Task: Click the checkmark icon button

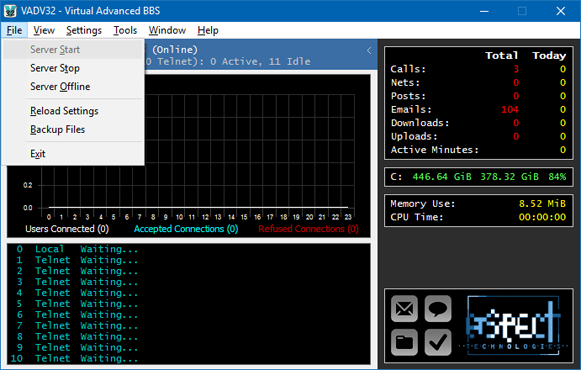Action: pyautogui.click(x=438, y=342)
